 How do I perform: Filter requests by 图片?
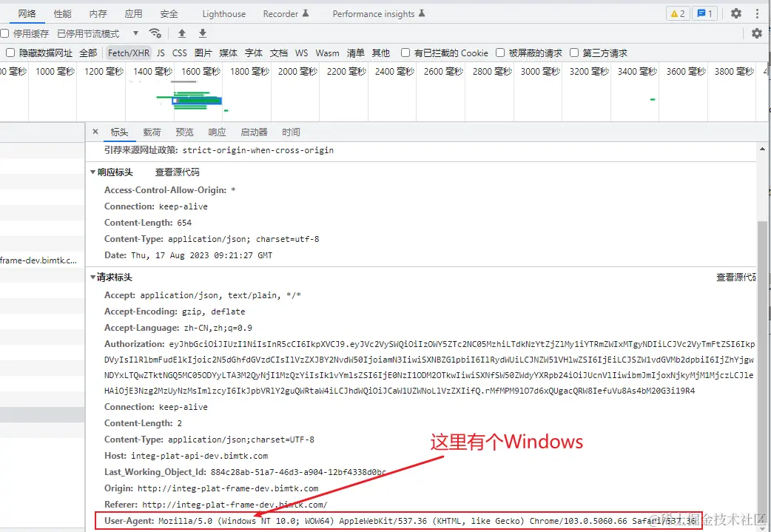[203, 53]
